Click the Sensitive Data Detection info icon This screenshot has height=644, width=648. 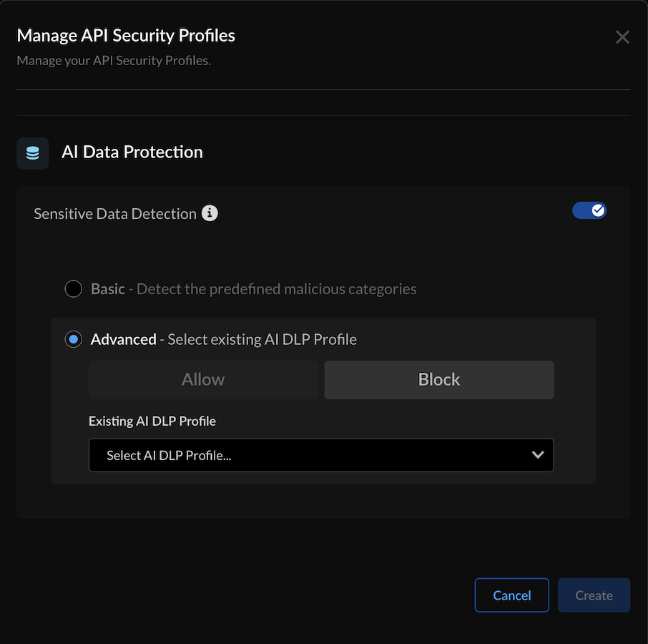[210, 213]
